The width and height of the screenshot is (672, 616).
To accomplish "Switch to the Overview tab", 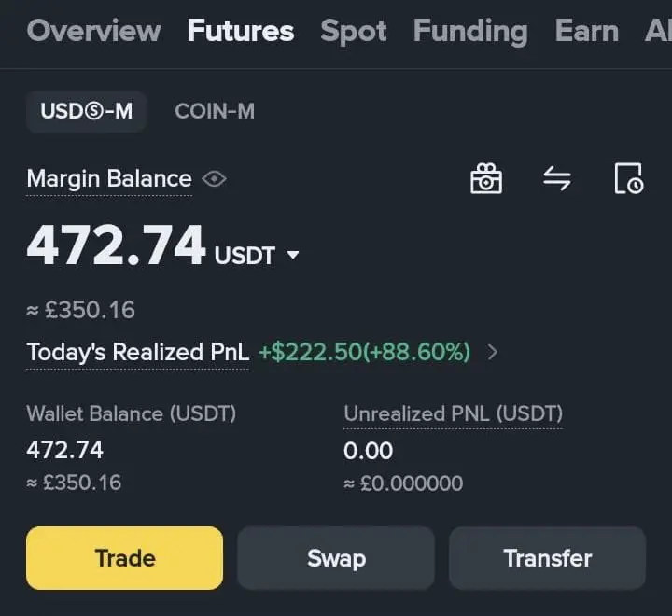I will coord(93,31).
